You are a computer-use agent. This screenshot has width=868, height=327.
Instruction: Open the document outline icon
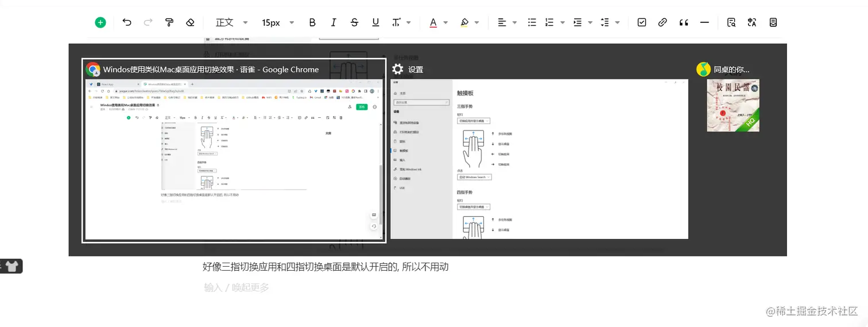pos(773,22)
